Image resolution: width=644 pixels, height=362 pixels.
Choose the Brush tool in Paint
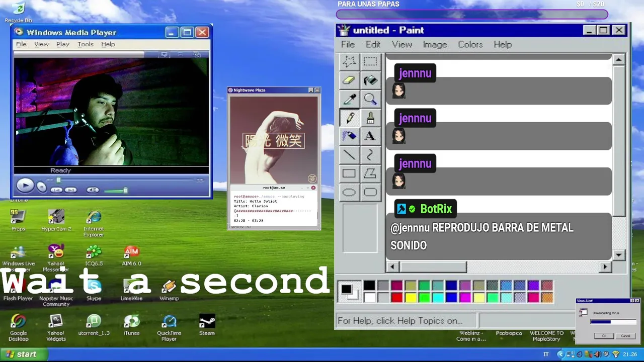[x=370, y=117]
